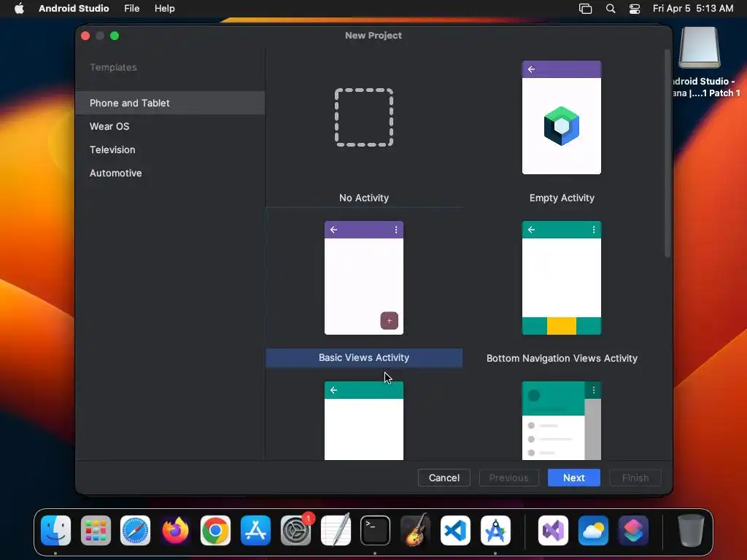Open the Android Studio app menu
The height and width of the screenshot is (560, 747).
[74, 9]
